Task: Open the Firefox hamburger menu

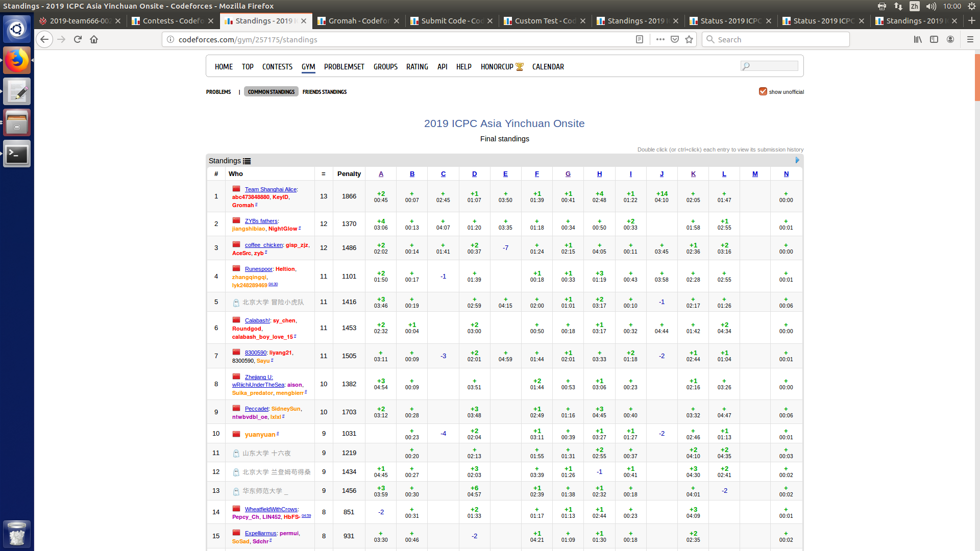Action: [x=970, y=39]
